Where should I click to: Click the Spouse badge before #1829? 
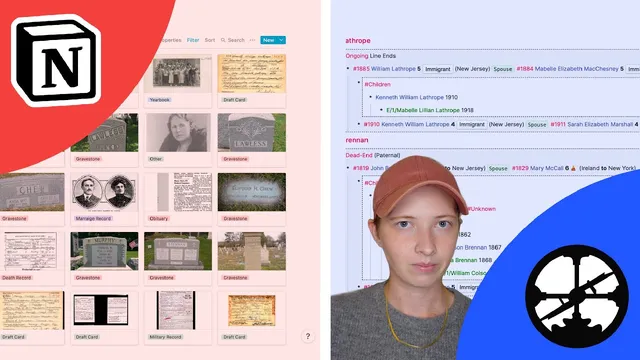point(498,168)
